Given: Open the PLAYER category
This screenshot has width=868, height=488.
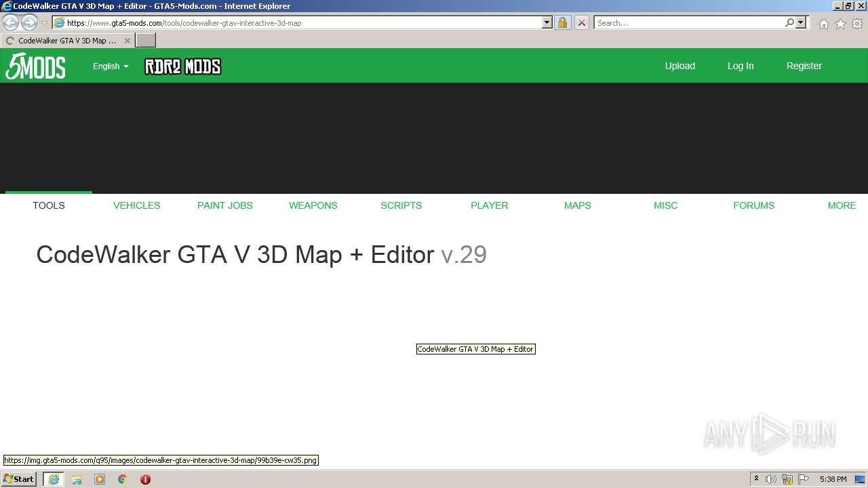Looking at the screenshot, I should (x=490, y=205).
